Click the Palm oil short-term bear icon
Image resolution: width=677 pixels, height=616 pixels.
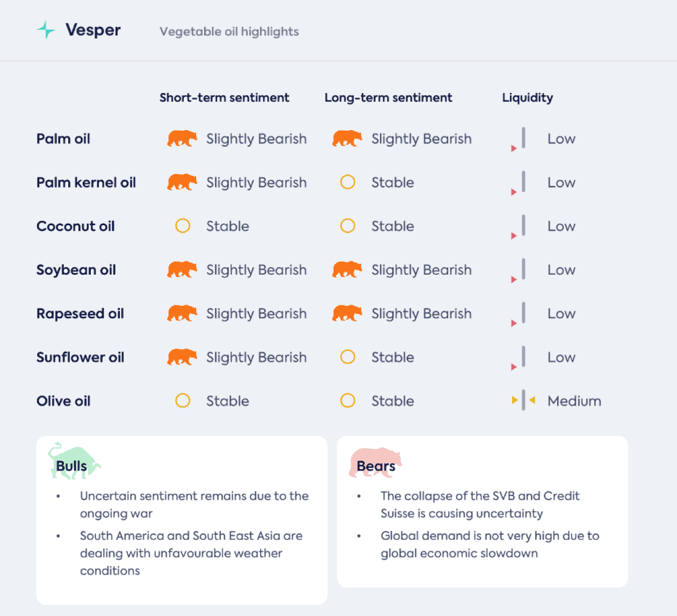[182, 138]
